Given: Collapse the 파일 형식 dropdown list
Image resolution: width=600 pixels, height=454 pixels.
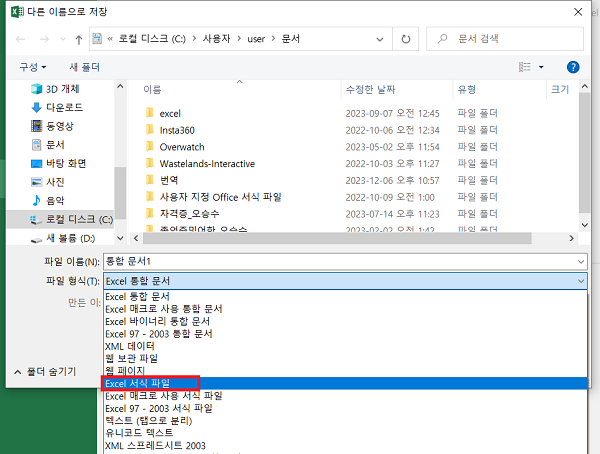Looking at the screenshot, I should (x=580, y=281).
